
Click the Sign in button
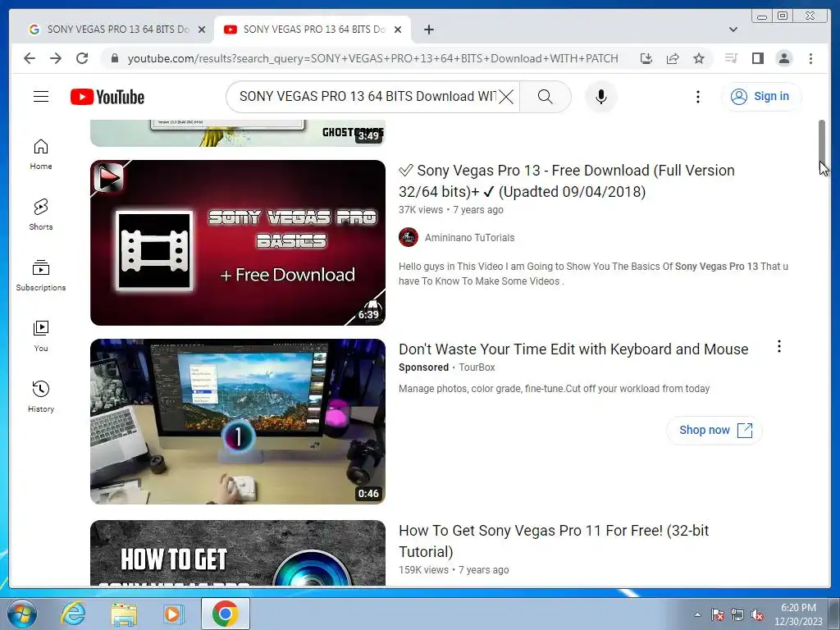(x=761, y=97)
